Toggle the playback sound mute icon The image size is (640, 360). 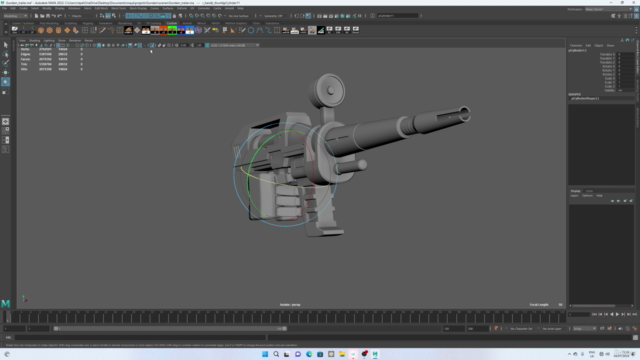coord(620,329)
